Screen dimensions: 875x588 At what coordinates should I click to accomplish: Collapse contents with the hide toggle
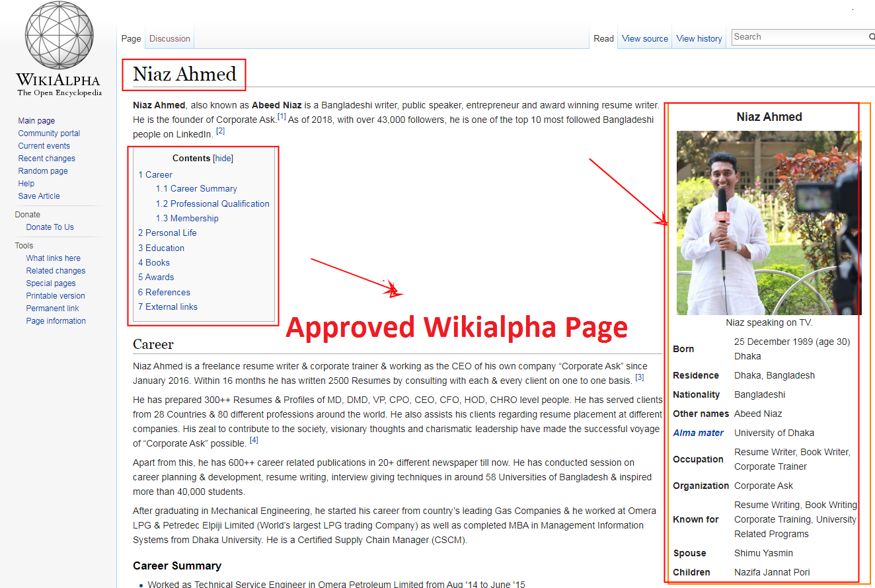click(223, 159)
